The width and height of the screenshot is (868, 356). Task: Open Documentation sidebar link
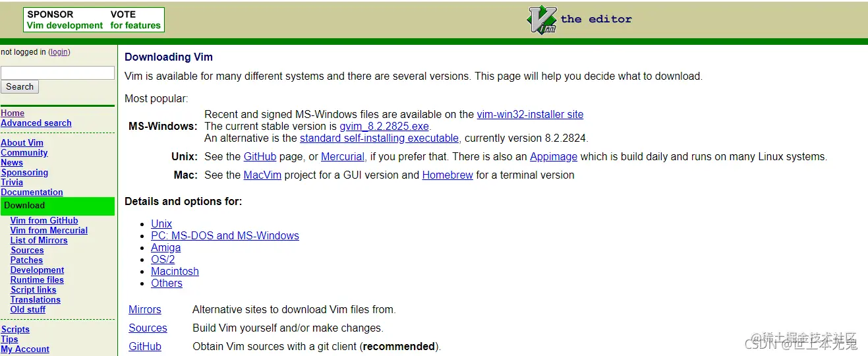click(x=32, y=193)
